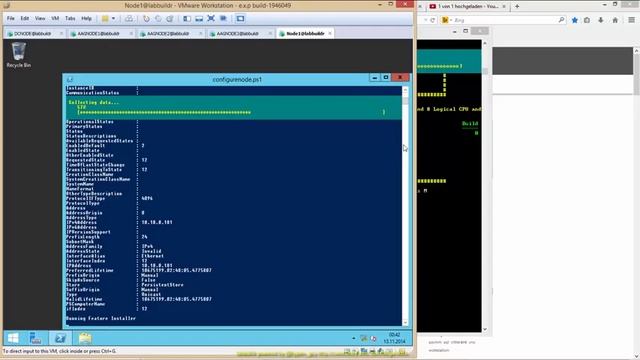Reload the page in the browser

[433, 20]
